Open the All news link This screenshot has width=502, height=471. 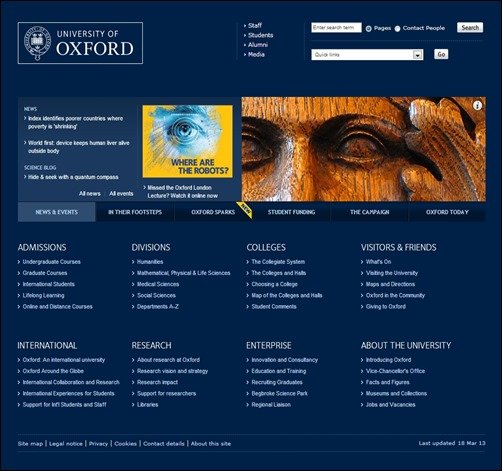pos(90,193)
